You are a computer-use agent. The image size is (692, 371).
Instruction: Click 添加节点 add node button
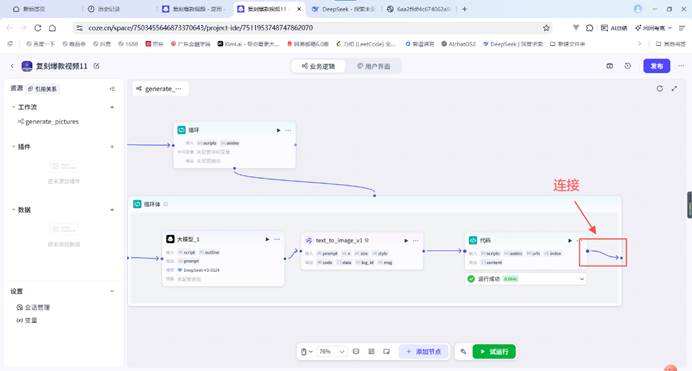(424, 352)
